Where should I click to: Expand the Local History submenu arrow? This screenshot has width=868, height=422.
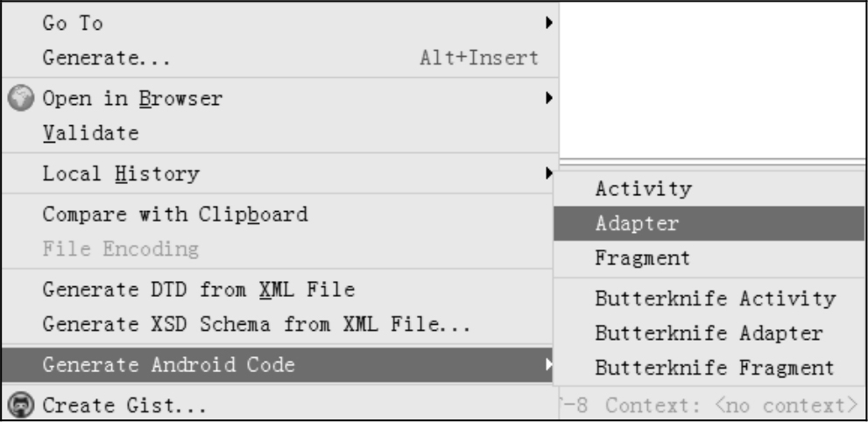click(x=549, y=173)
